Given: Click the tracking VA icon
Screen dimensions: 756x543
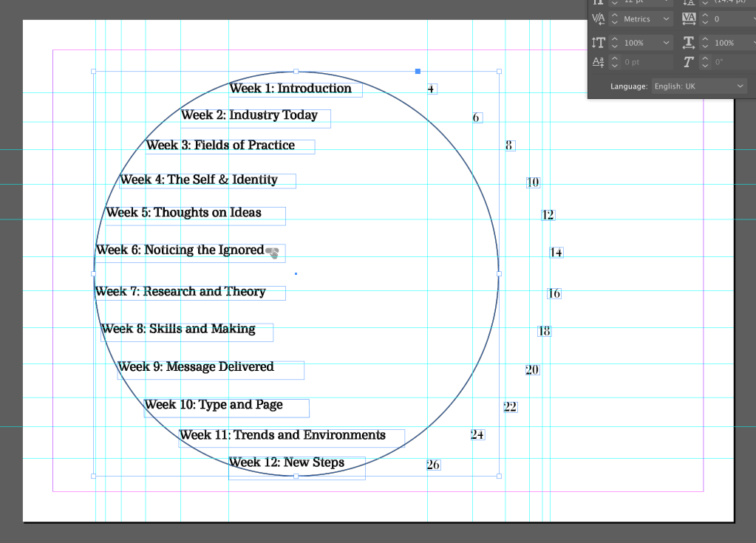Looking at the screenshot, I should pyautogui.click(x=689, y=19).
